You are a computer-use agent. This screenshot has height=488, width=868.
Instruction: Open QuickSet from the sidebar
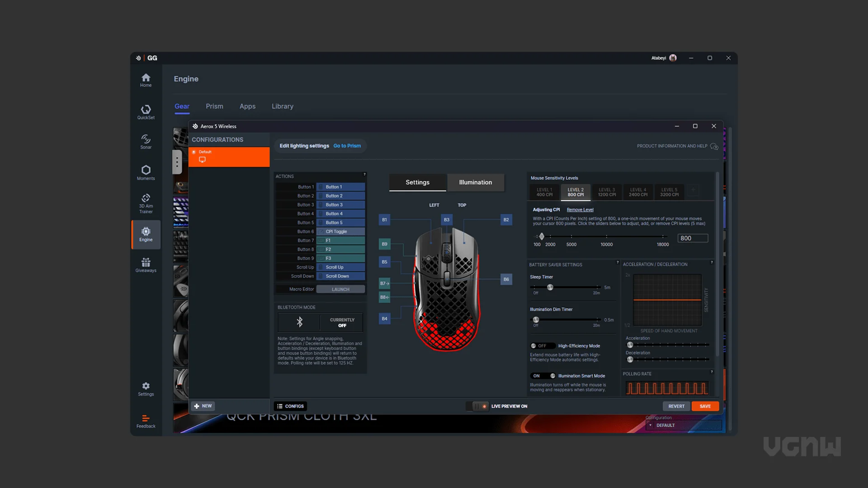[146, 112]
